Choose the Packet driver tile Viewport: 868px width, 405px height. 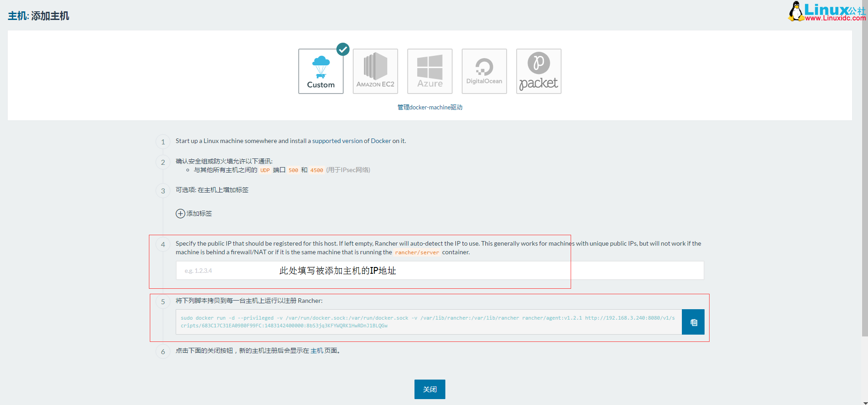tap(538, 71)
